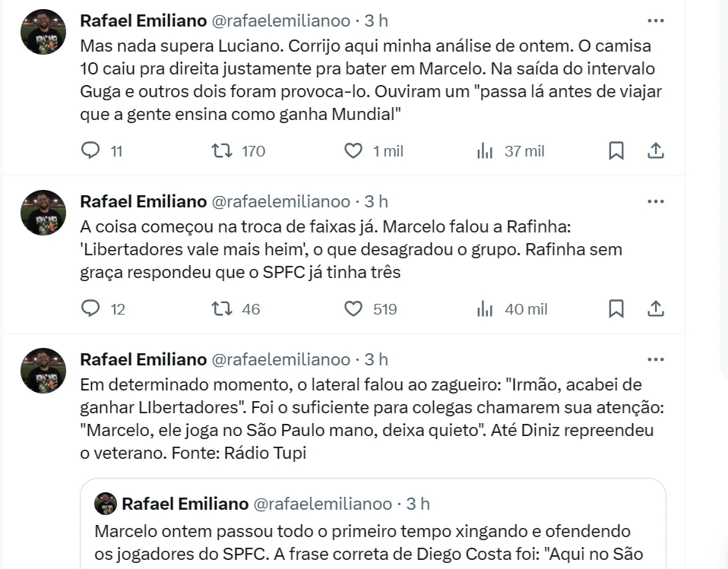This screenshot has height=569, width=728.
Task: Open more options on second tweet
Action: 655,201
